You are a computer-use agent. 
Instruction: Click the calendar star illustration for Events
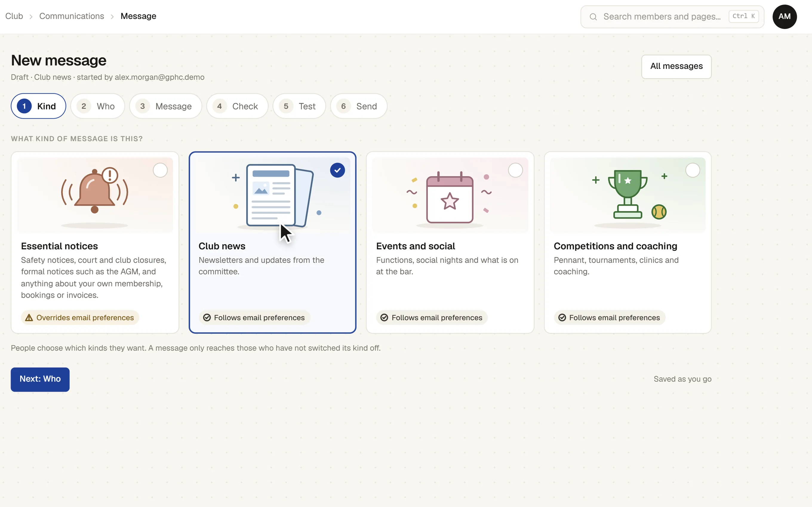click(450, 197)
